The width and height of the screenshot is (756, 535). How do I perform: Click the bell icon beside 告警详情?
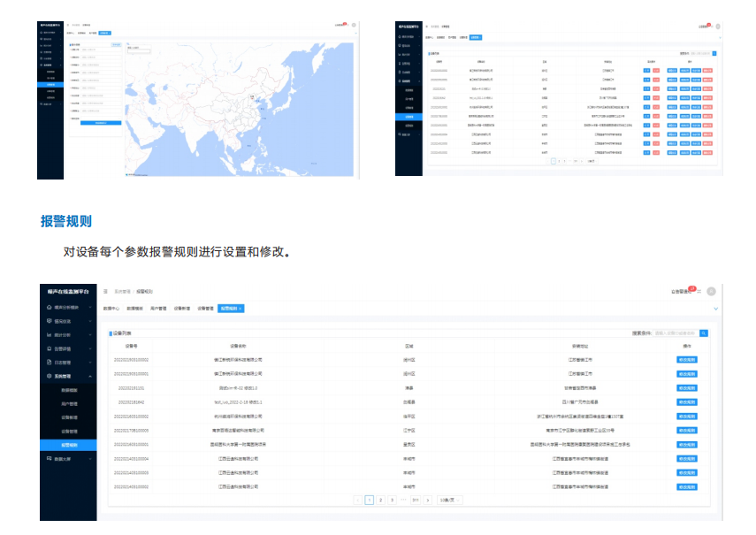(x=50, y=348)
